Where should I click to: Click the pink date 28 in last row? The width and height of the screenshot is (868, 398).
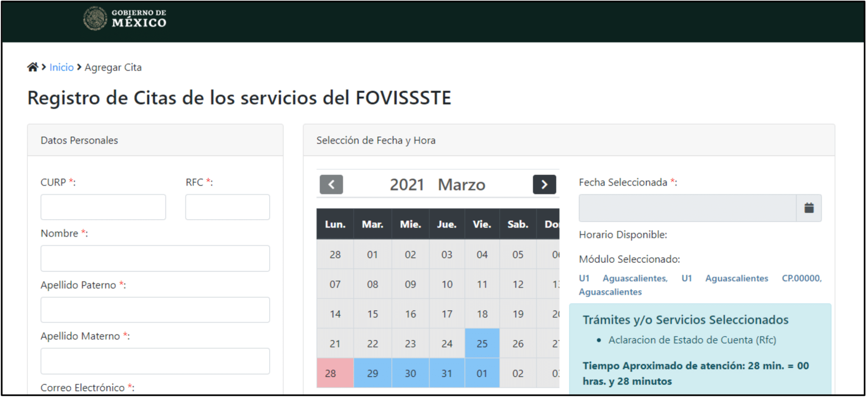pyautogui.click(x=335, y=373)
